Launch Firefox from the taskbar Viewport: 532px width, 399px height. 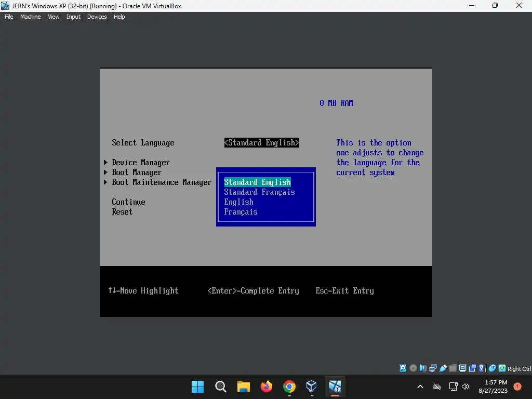[x=267, y=387]
